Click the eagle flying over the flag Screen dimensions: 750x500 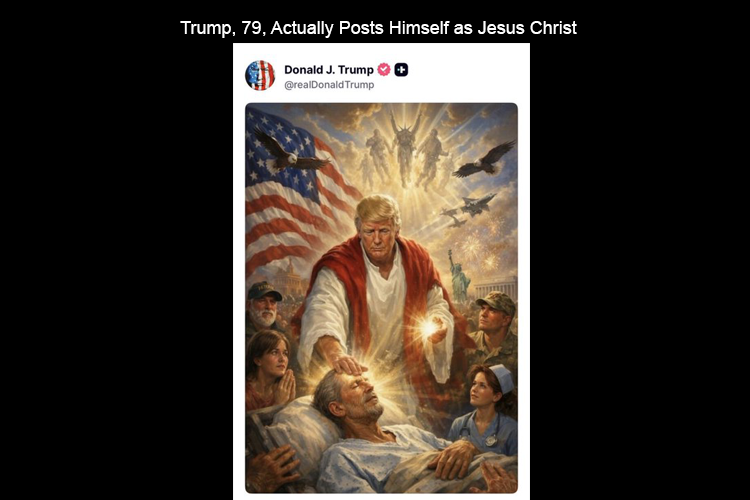point(289,151)
